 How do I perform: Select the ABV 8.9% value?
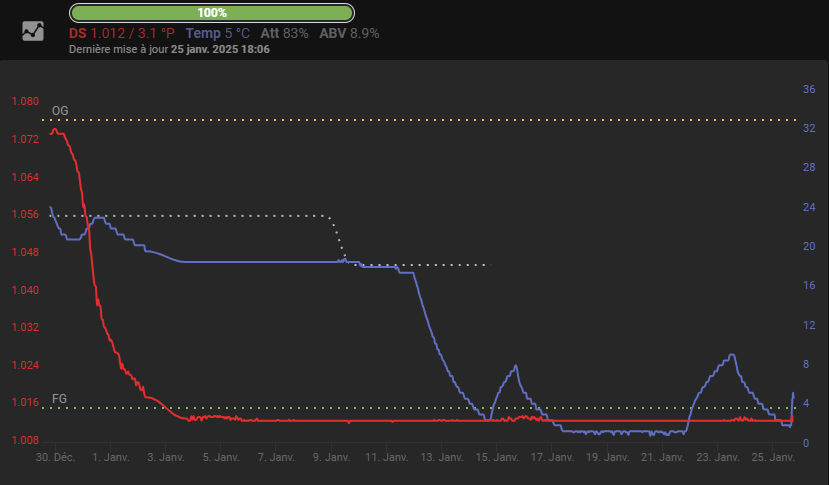coord(349,33)
